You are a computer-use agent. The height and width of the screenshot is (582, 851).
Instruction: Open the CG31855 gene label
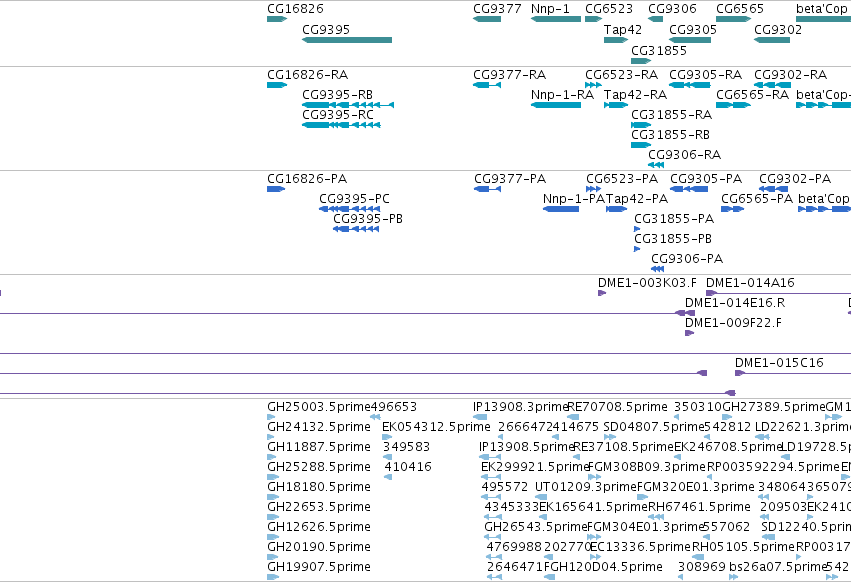(x=659, y=50)
